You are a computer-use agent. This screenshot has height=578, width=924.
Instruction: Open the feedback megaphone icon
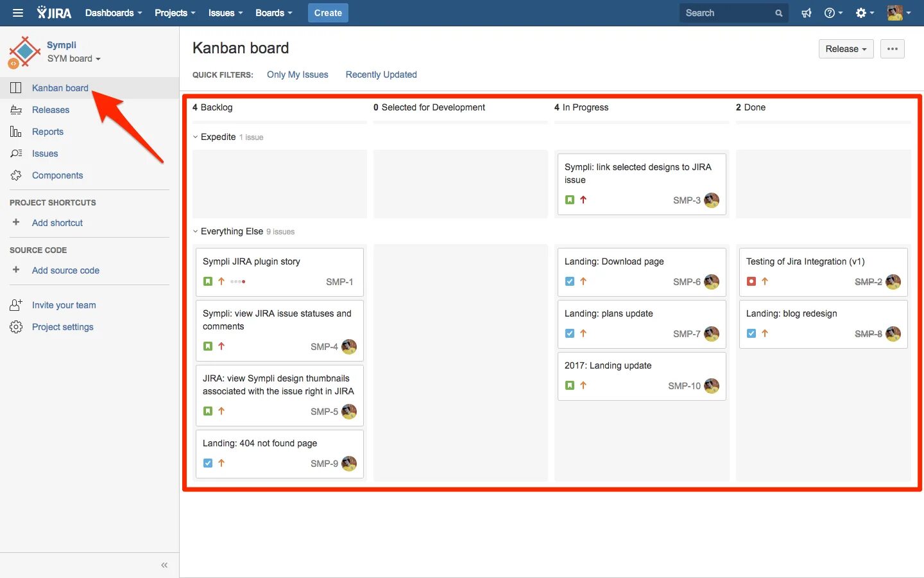point(807,13)
